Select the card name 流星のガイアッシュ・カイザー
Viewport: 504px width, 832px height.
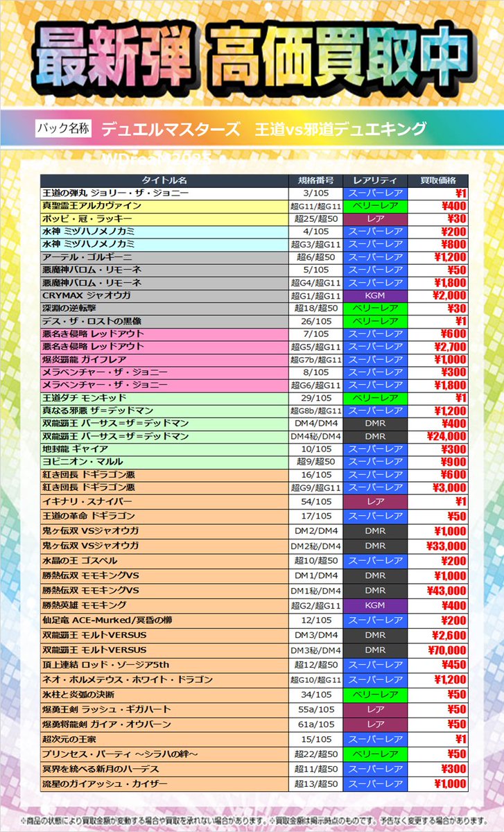click(x=105, y=784)
